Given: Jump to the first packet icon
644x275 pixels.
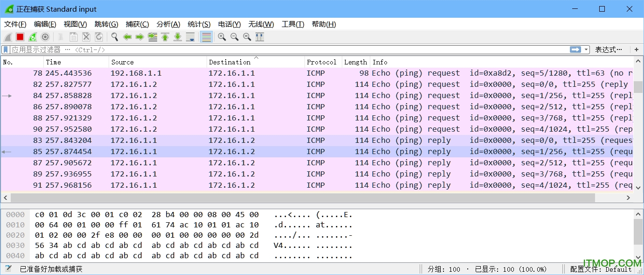Looking at the screenshot, I should tap(165, 37).
